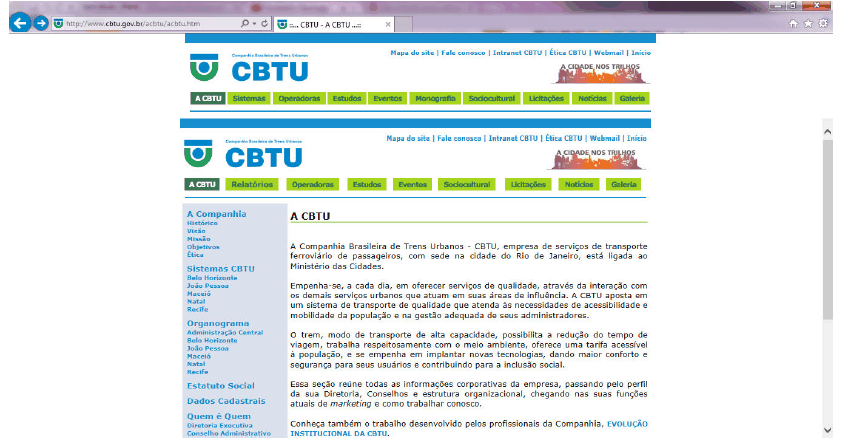This screenshot has width=851, height=444.
Task: Select the CBTU - A CBTU tab
Action: (x=333, y=24)
